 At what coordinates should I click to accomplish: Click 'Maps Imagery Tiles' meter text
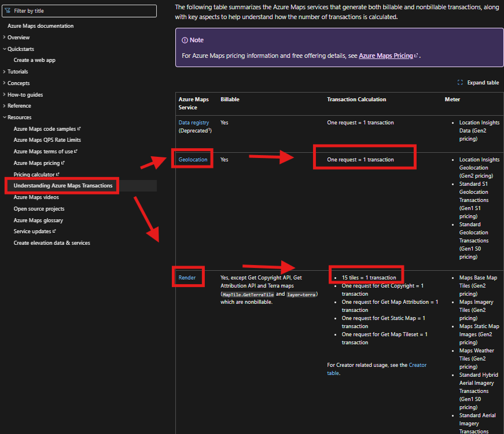[x=476, y=310]
